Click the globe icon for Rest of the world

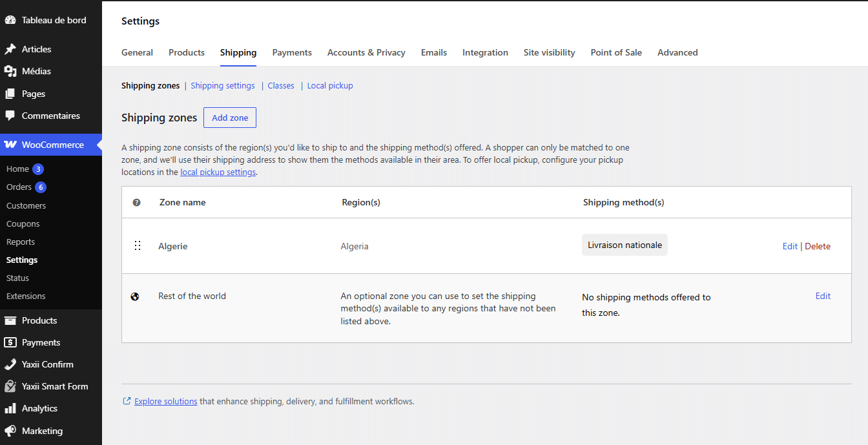[135, 296]
